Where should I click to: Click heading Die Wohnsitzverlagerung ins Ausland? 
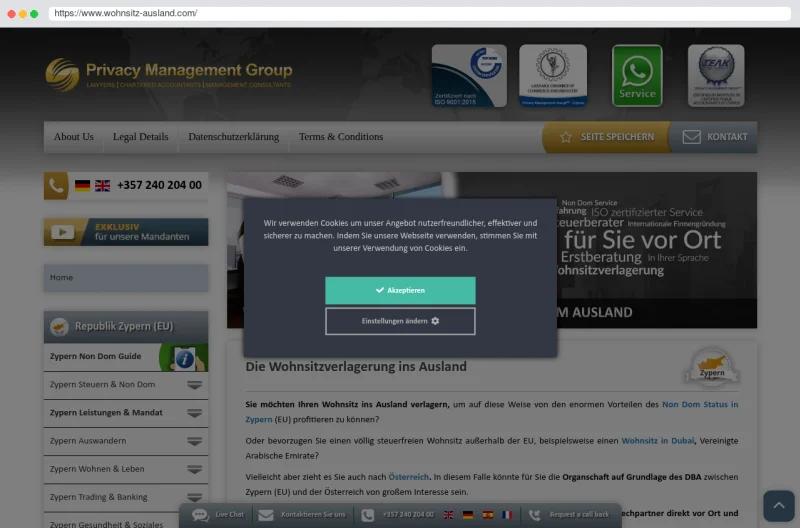tap(356, 367)
